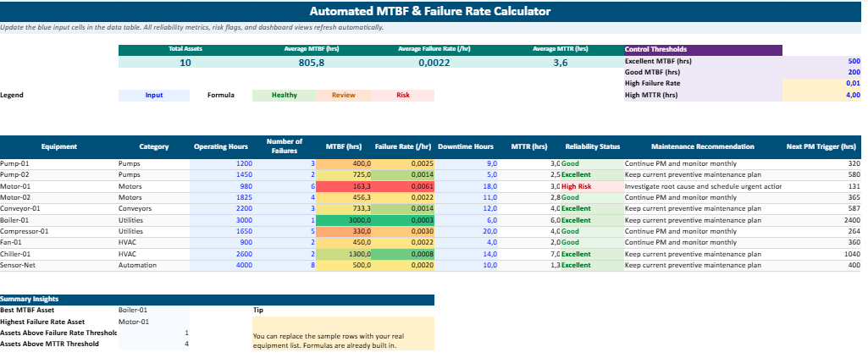Click the Average MTBF value 805,8
868x358 pixels.
pyautogui.click(x=311, y=63)
